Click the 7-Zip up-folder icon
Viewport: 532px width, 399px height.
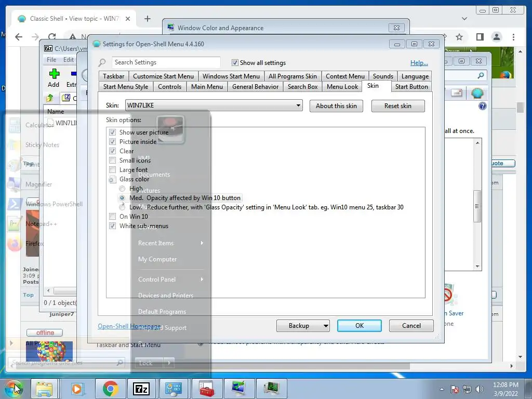(50, 98)
